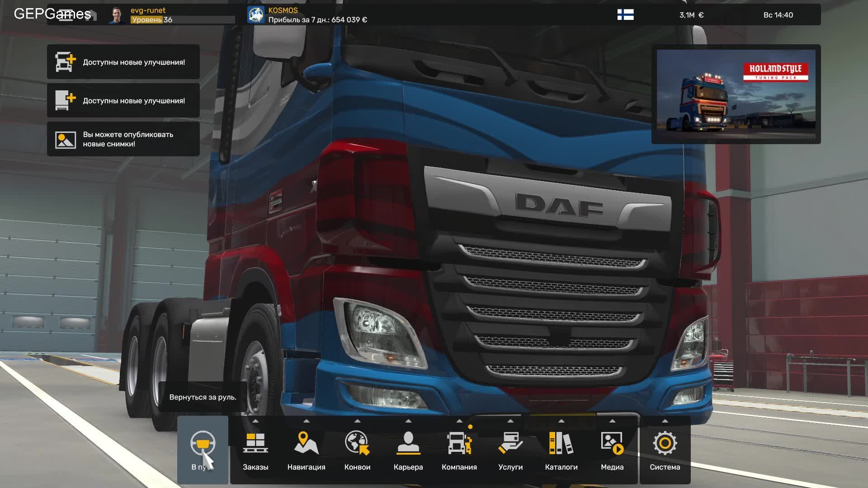Expand the Навигация menu arrow
Screen dimensions: 868x488
tap(307, 421)
